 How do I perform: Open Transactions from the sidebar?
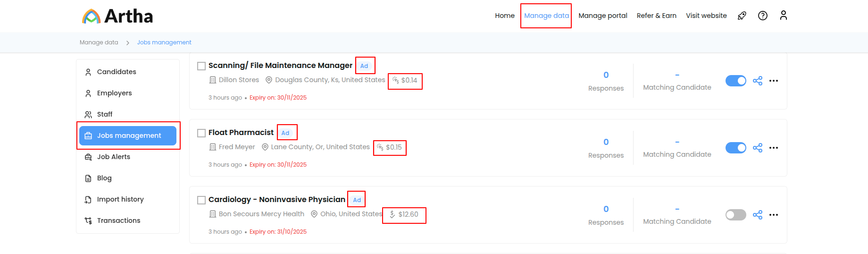(x=118, y=220)
